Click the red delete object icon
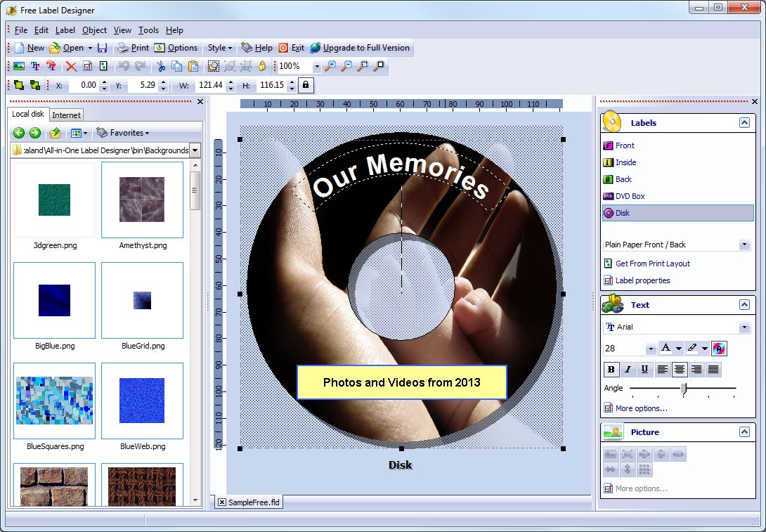Screen dimensions: 766x532 (71, 65)
